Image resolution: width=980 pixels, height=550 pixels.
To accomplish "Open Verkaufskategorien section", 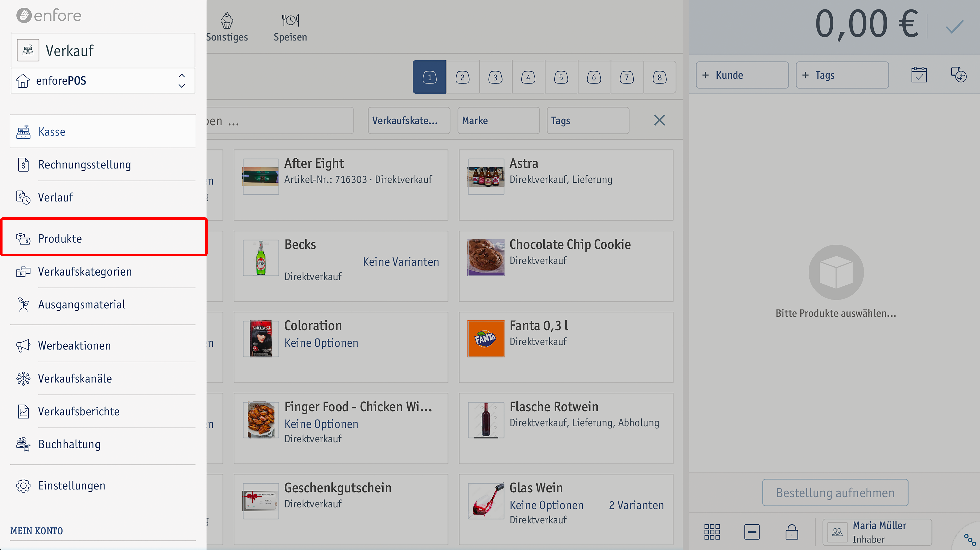I will [x=103, y=272].
